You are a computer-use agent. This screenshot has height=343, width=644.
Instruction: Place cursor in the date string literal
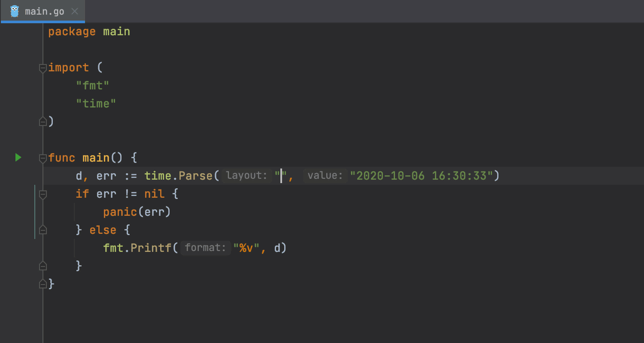(x=421, y=176)
